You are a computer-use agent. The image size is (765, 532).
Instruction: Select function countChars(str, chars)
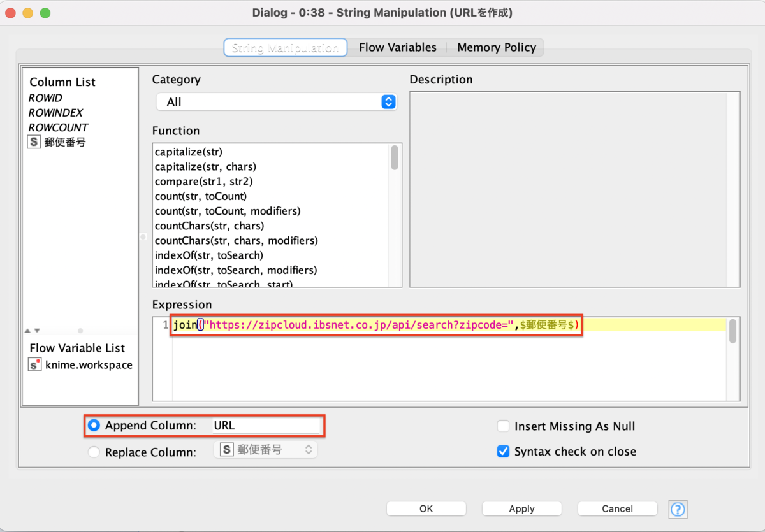[x=209, y=226]
